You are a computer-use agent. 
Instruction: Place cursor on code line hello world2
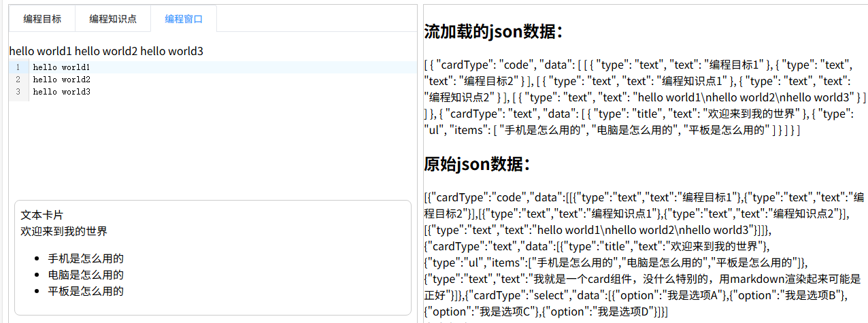tap(61, 80)
